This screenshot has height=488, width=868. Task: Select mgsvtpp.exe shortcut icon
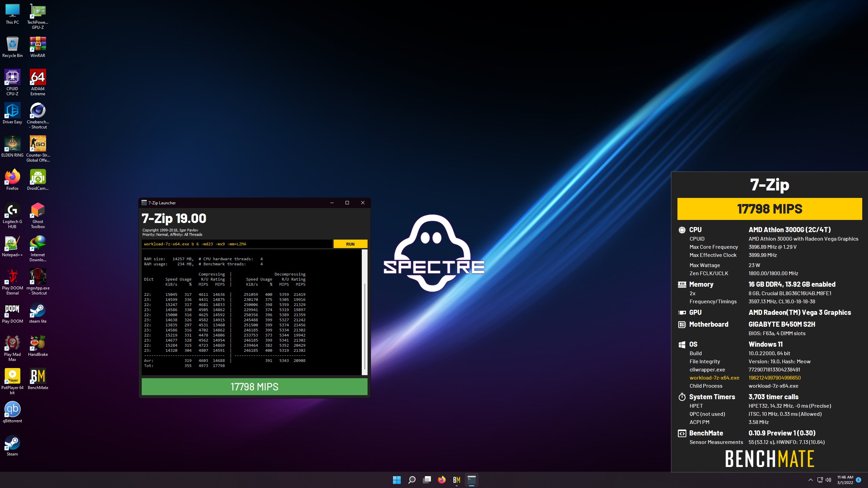[x=38, y=282]
